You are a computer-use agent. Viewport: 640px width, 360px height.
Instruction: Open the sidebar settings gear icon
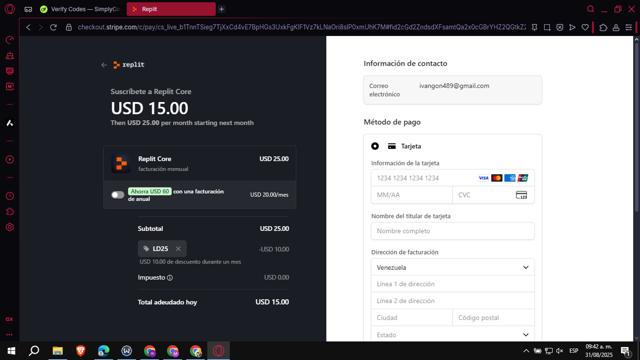coord(10,227)
